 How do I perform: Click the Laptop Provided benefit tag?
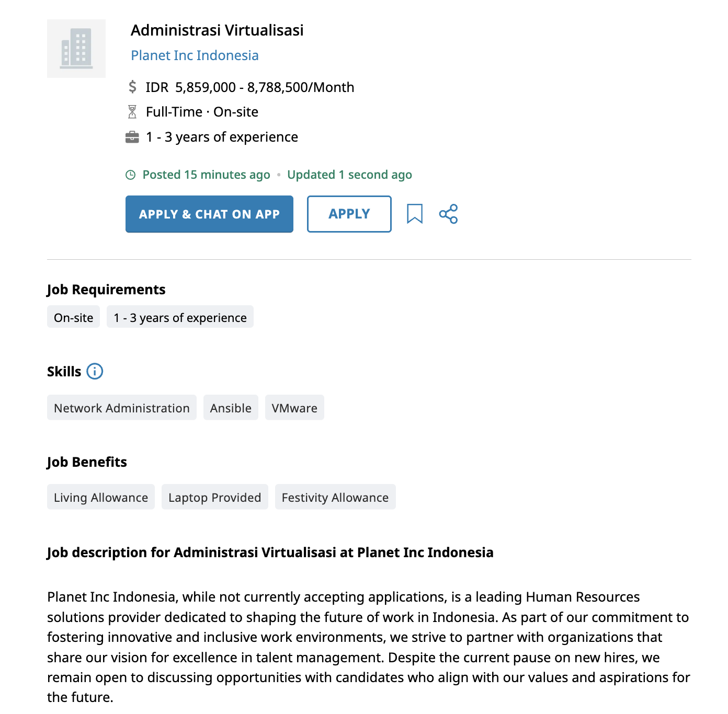(x=214, y=497)
